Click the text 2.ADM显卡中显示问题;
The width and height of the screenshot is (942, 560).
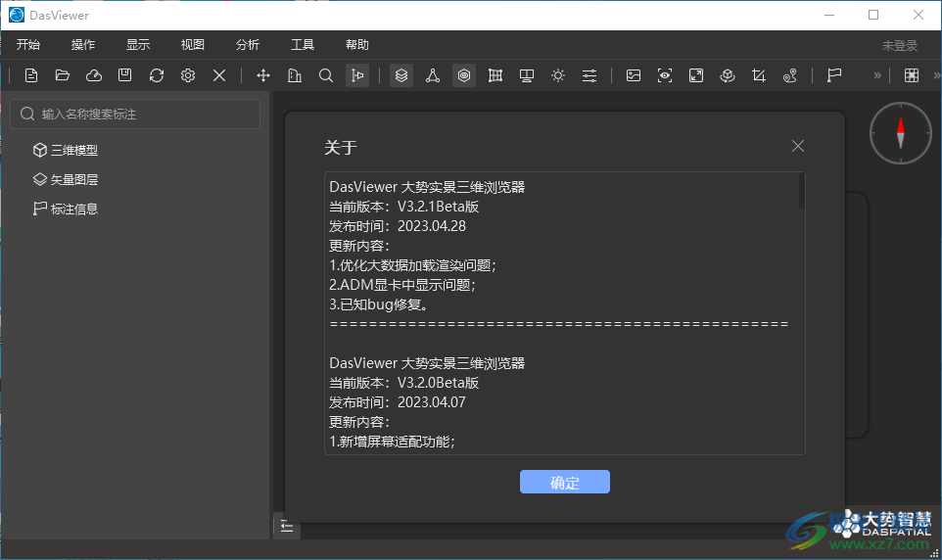point(401,285)
